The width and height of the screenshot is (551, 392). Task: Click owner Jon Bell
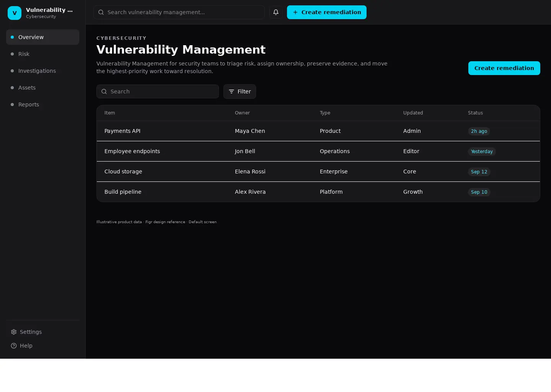[x=245, y=151]
